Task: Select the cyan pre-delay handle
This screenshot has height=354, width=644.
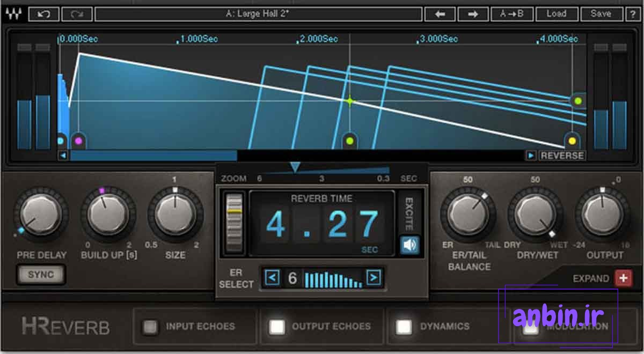Action: (61, 141)
